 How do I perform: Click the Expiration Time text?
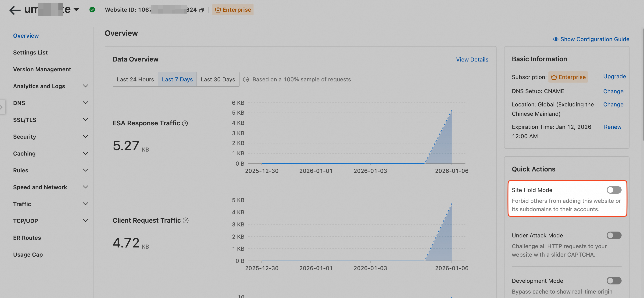(551, 131)
